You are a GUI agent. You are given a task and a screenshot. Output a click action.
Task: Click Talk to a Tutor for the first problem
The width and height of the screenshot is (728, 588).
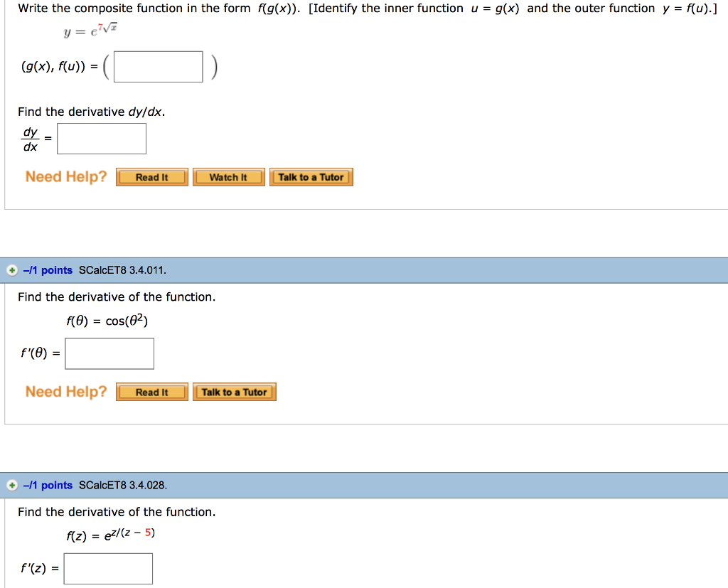click(311, 176)
